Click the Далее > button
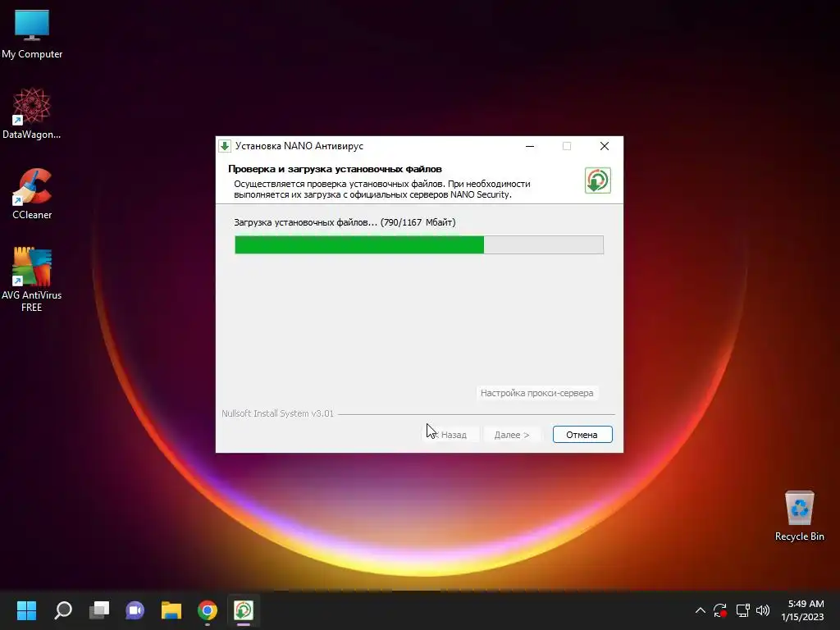 click(512, 435)
